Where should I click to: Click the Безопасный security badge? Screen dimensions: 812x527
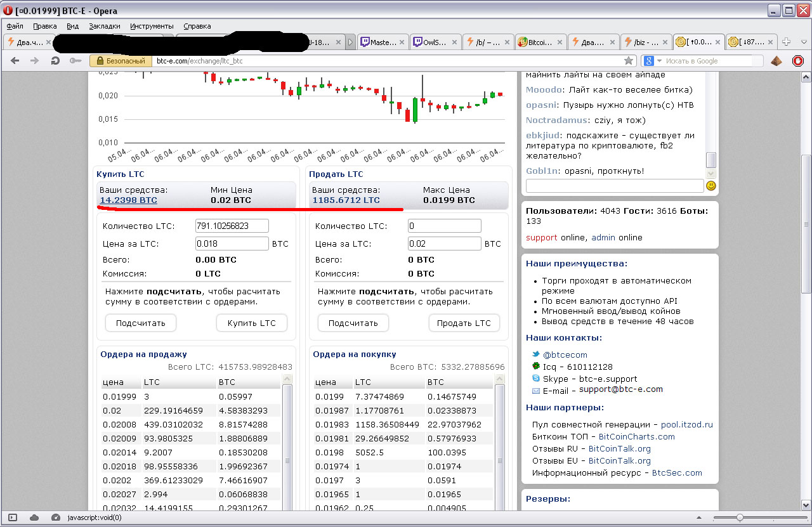coord(121,61)
